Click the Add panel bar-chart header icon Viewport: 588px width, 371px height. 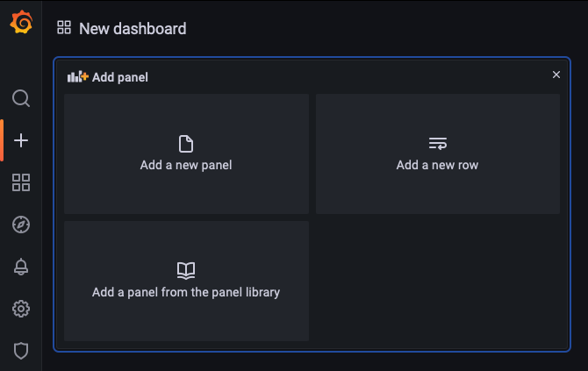(x=78, y=77)
